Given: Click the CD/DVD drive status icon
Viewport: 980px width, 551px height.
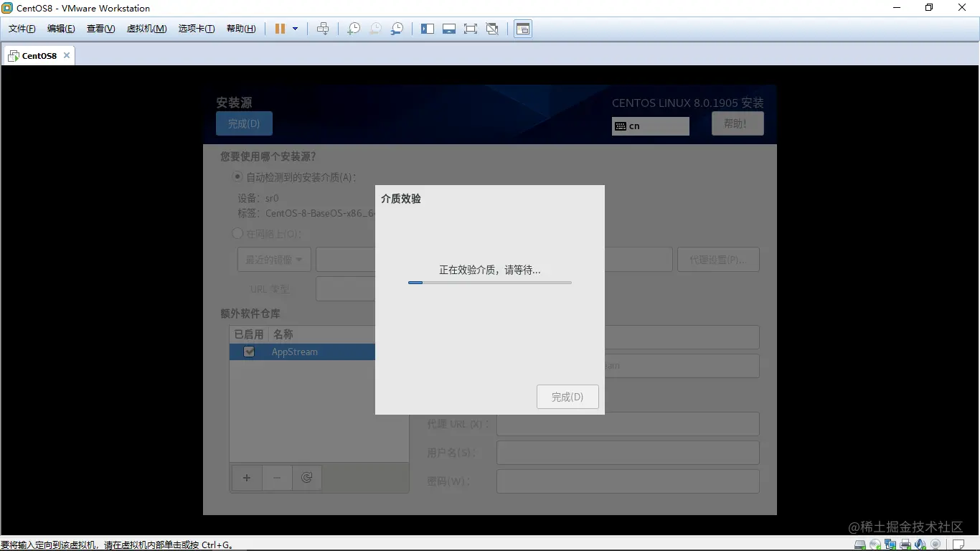Looking at the screenshot, I should (875, 545).
